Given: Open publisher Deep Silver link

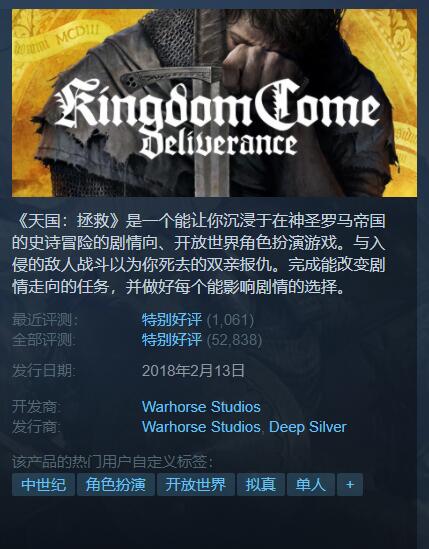Looking at the screenshot, I should pyautogui.click(x=308, y=427).
